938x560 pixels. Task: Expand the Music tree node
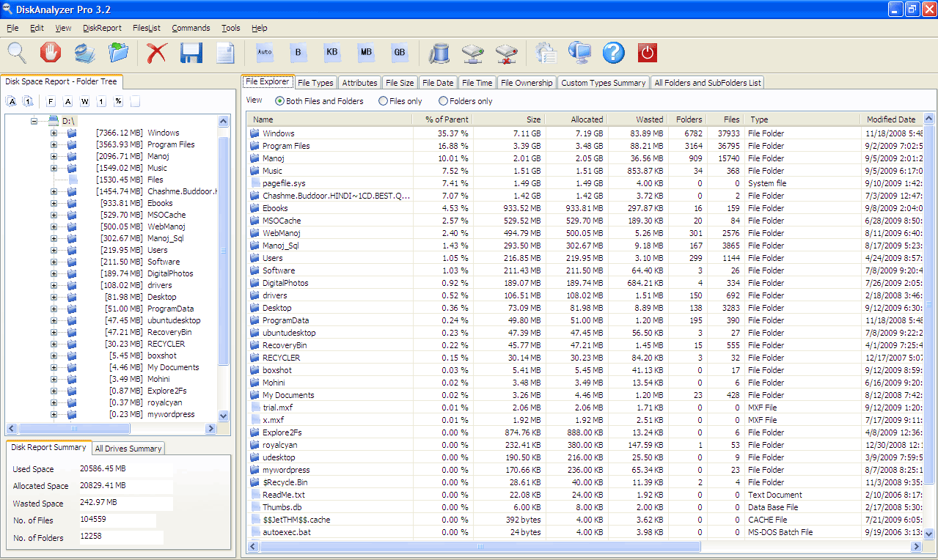[x=54, y=168]
